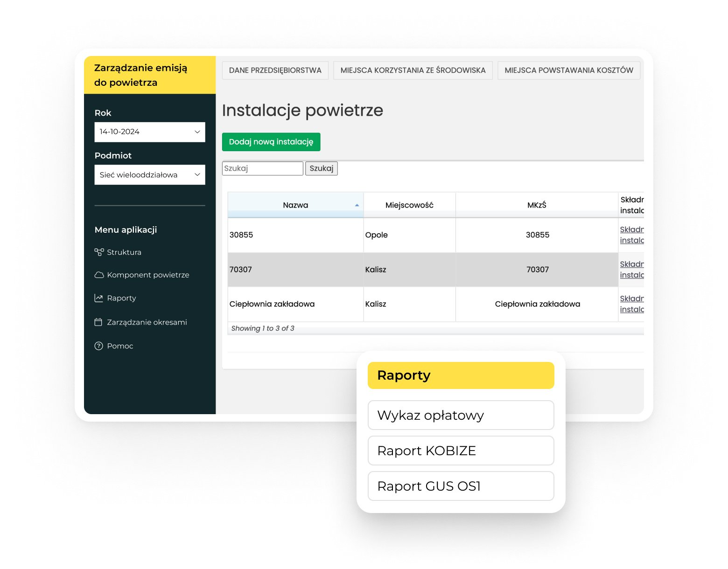
Task: Open Składniki instalacji link for Opole row
Action: coord(631,235)
